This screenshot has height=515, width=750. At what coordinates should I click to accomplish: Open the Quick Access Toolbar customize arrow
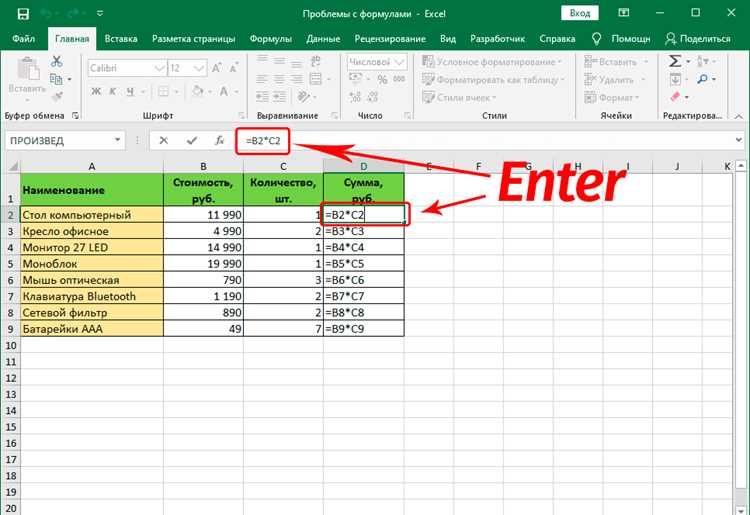[x=99, y=13]
